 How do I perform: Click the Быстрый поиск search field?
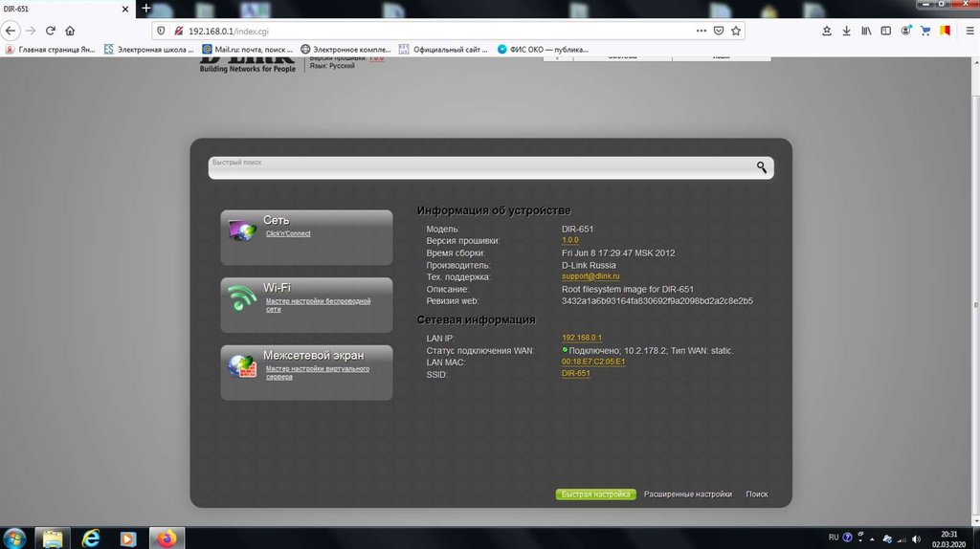pyautogui.click(x=479, y=168)
